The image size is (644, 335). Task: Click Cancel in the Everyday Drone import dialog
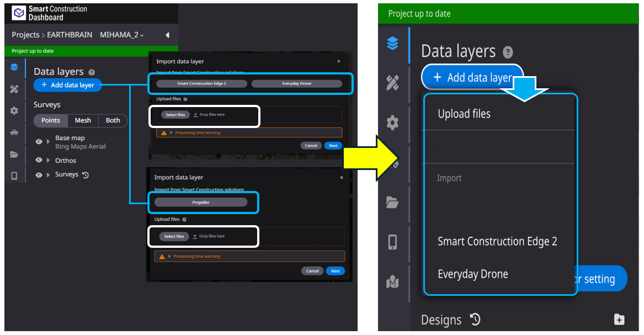(311, 145)
